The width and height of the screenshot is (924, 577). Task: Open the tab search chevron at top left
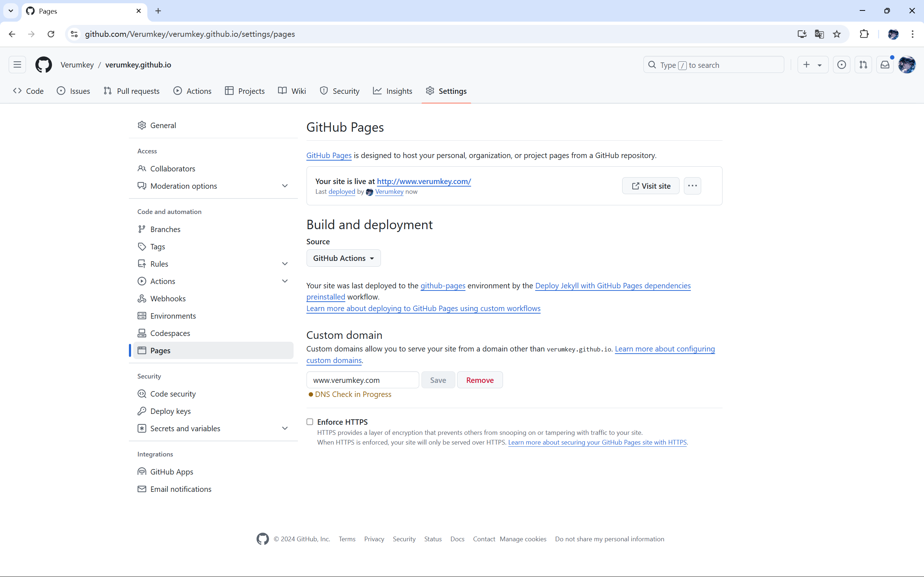(11, 11)
